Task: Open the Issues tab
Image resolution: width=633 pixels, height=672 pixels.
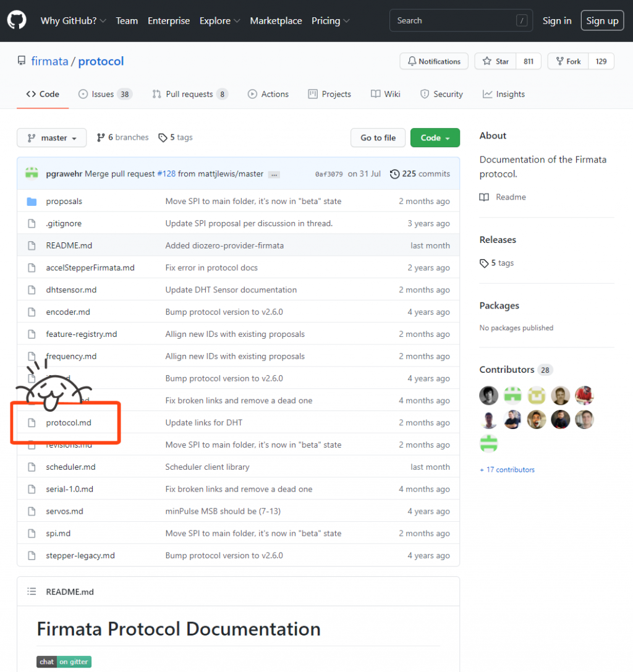Action: coord(106,94)
